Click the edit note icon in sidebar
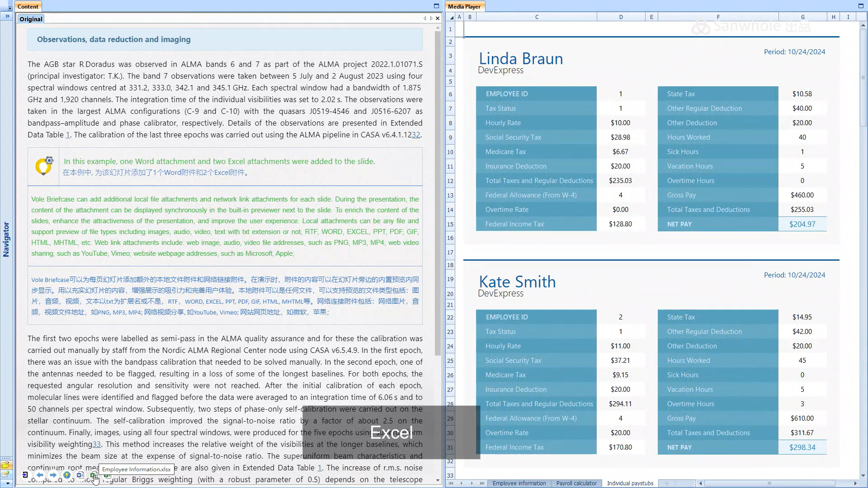868x488 pixels. pos(5,474)
